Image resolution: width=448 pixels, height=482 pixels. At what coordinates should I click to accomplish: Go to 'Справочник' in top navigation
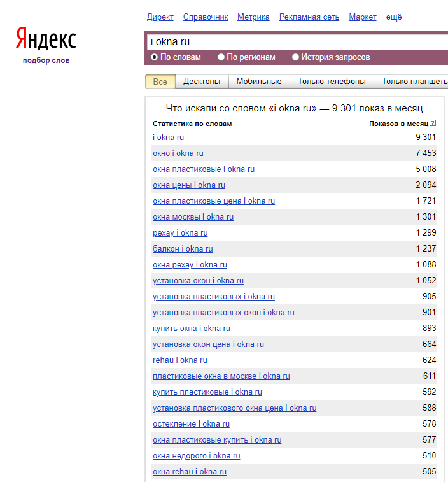pos(205,17)
